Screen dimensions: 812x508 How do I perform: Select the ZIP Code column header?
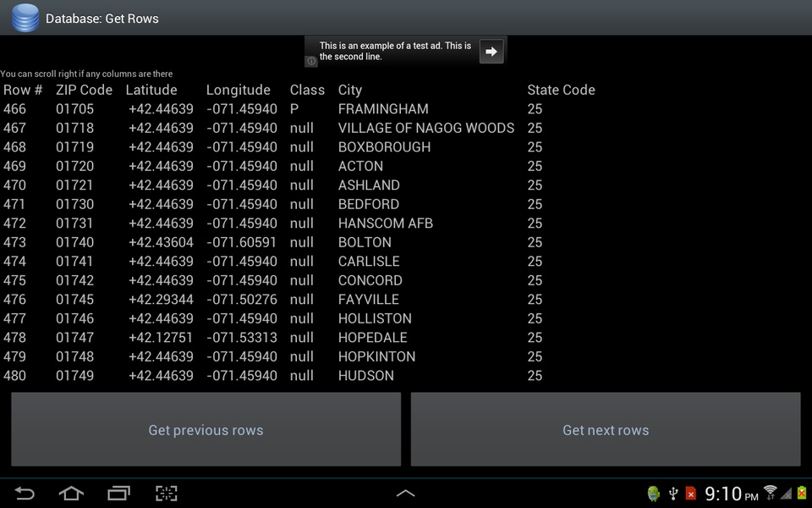point(84,90)
